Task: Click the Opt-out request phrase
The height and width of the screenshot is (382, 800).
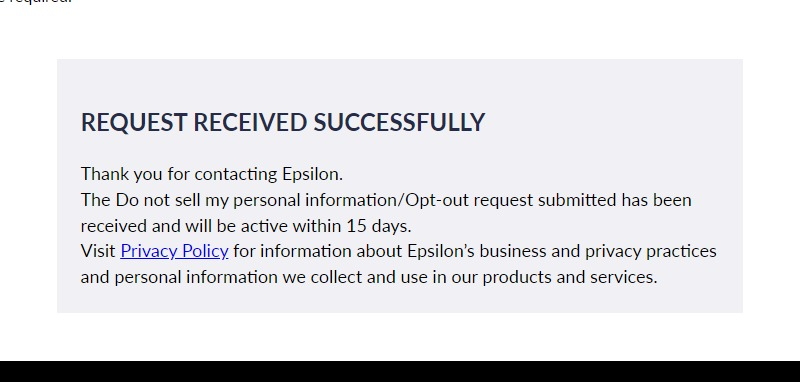Action: pyautogui.click(x=462, y=200)
